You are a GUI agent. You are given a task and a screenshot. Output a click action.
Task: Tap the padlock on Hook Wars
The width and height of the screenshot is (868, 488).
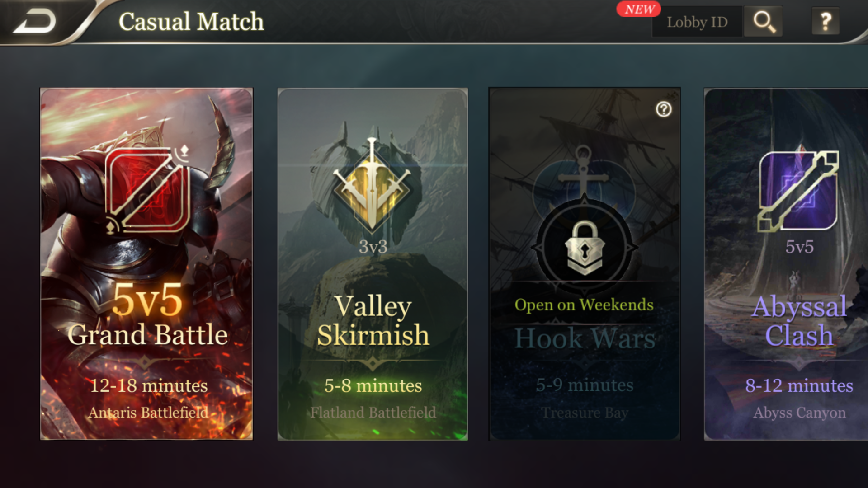(x=585, y=247)
